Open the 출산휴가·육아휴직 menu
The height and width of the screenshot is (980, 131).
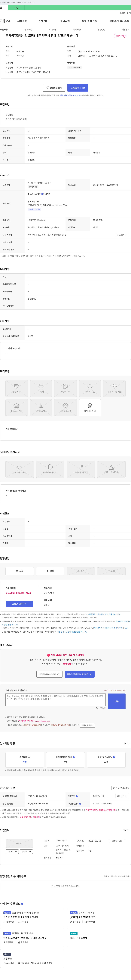coord(119,21)
